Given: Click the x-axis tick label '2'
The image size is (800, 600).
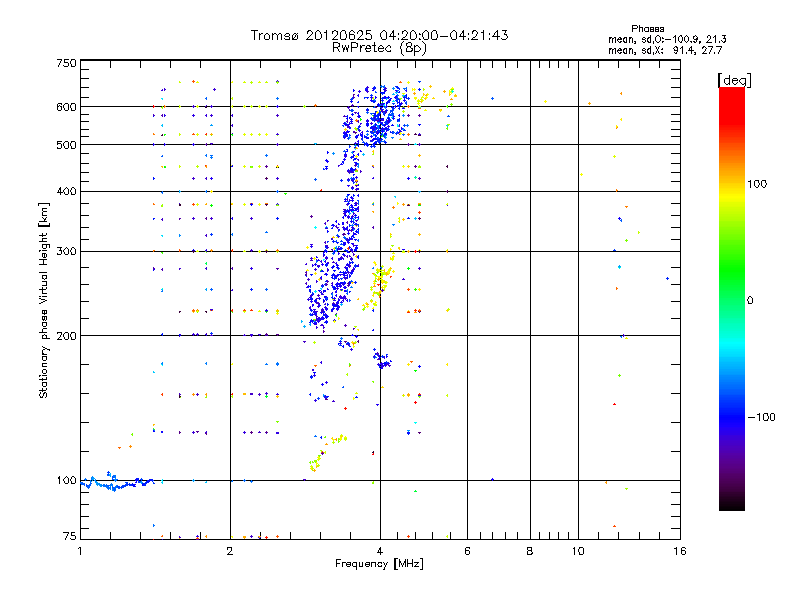Looking at the screenshot, I should click(x=230, y=551).
